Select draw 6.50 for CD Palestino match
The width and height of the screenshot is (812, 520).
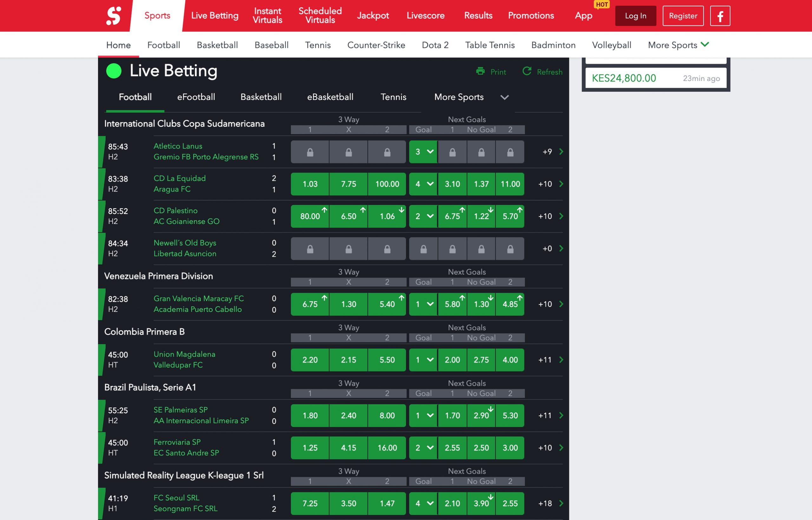[349, 216]
